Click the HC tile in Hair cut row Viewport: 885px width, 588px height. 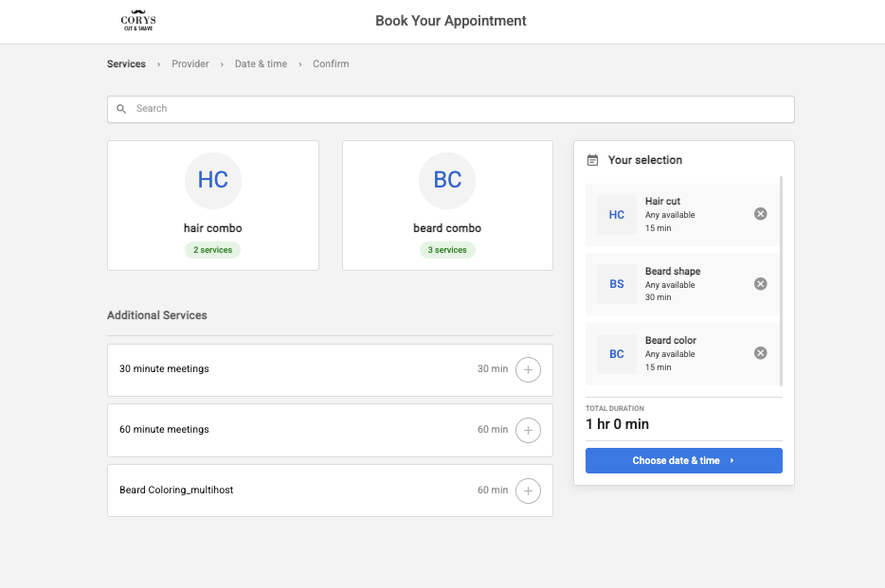(616, 215)
